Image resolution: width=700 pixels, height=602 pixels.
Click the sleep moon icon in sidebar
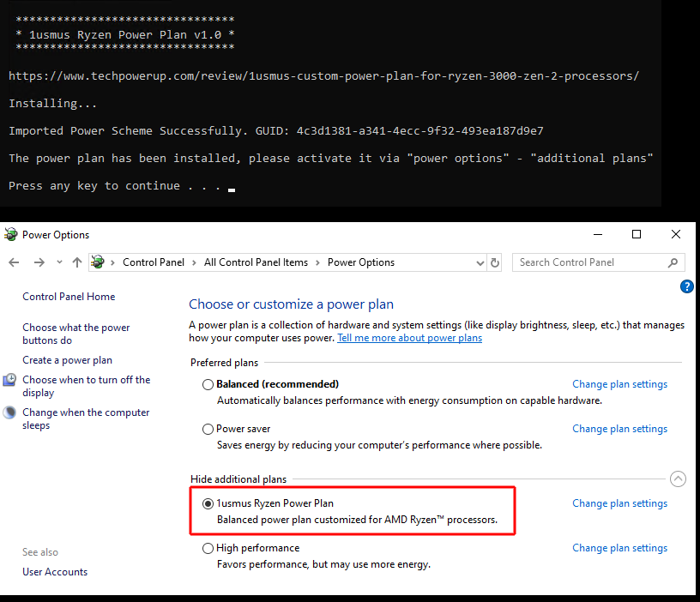9,412
